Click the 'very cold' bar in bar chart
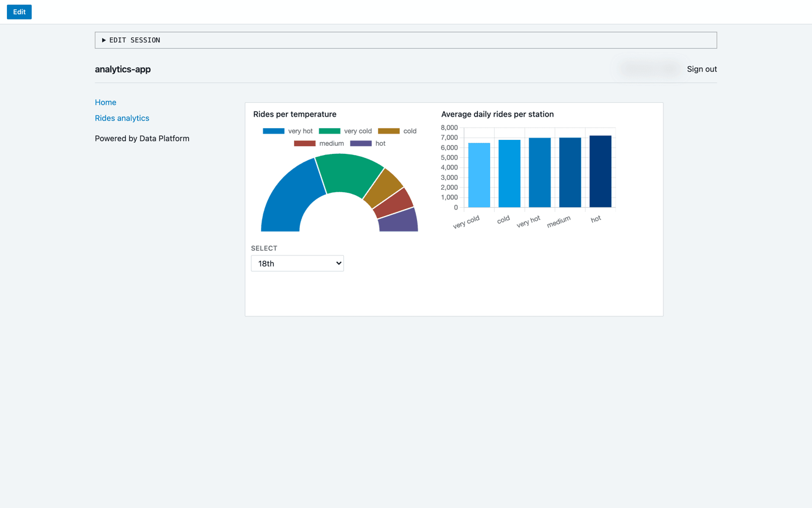Screen dimensions: 812x508 tap(479, 175)
